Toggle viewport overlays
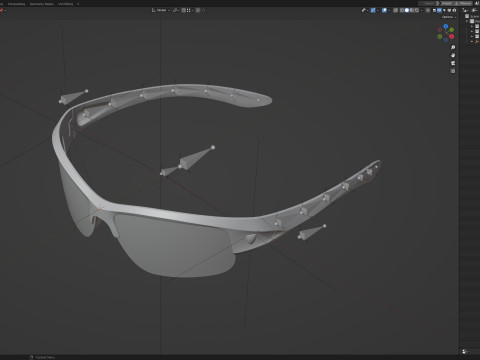This screenshot has height=360, width=480. click(x=384, y=10)
